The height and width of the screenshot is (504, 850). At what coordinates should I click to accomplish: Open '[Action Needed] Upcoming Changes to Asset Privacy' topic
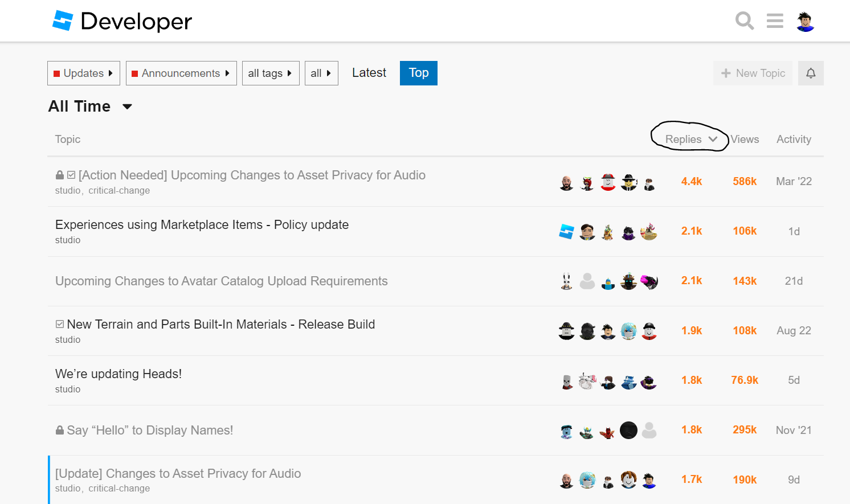[x=252, y=175]
